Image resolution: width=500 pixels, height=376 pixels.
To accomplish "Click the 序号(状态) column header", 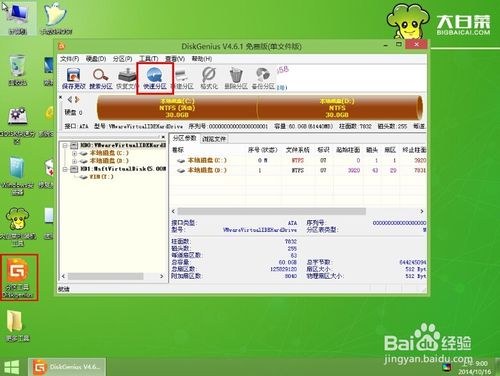I will pos(263,150).
